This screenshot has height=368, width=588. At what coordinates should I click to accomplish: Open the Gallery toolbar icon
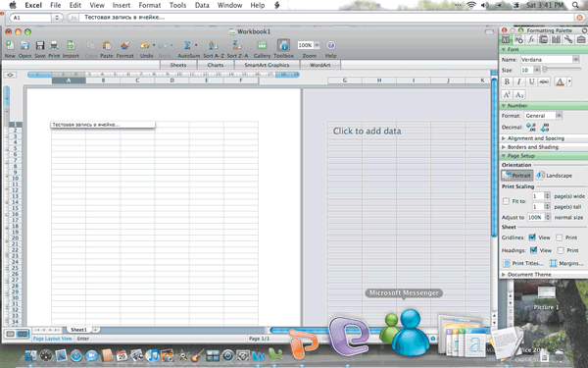coord(262,45)
